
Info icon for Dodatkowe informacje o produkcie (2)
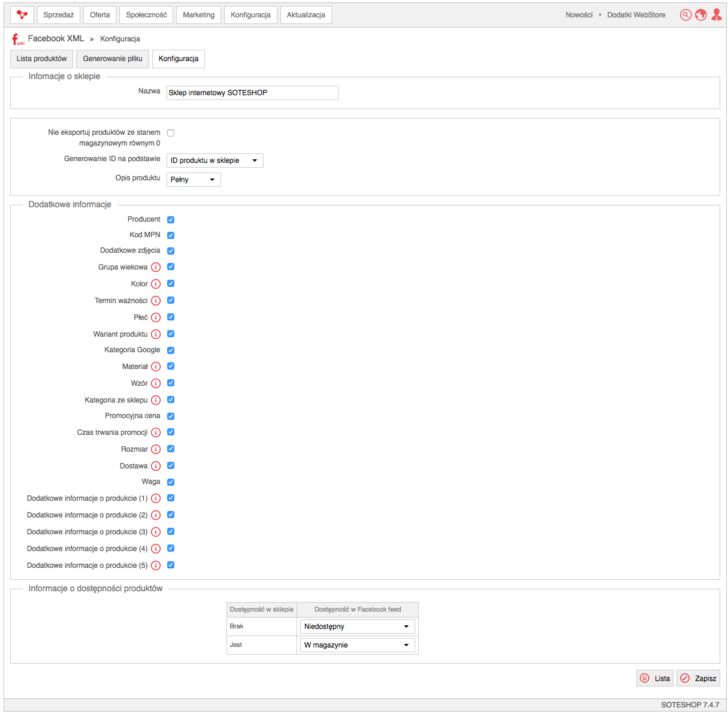[156, 515]
